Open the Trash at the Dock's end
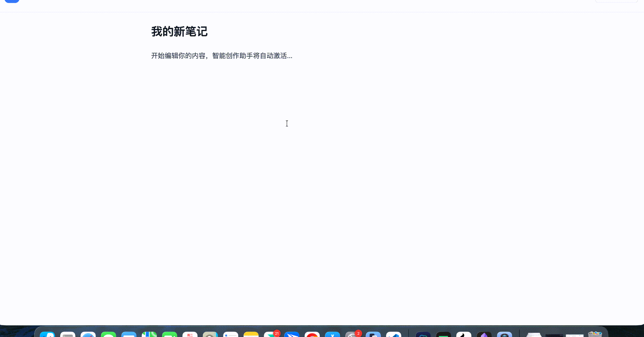This screenshot has width=644, height=337. 596,333
